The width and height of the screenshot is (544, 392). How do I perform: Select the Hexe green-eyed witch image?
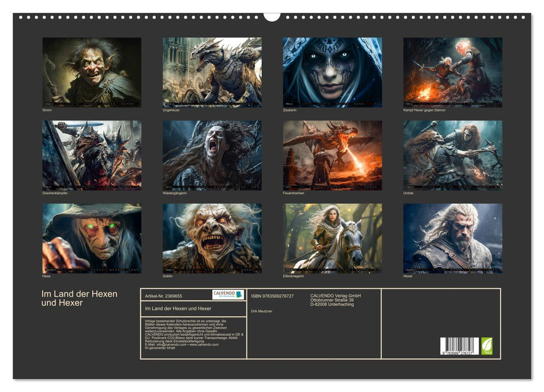click(91, 239)
